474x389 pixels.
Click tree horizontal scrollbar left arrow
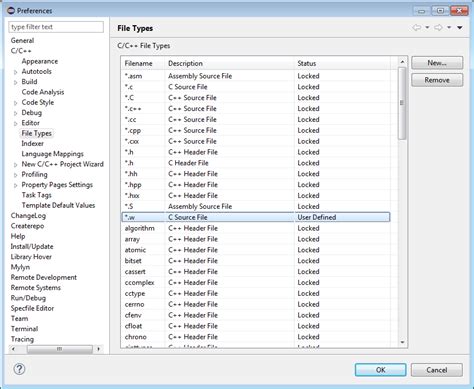tap(13, 349)
